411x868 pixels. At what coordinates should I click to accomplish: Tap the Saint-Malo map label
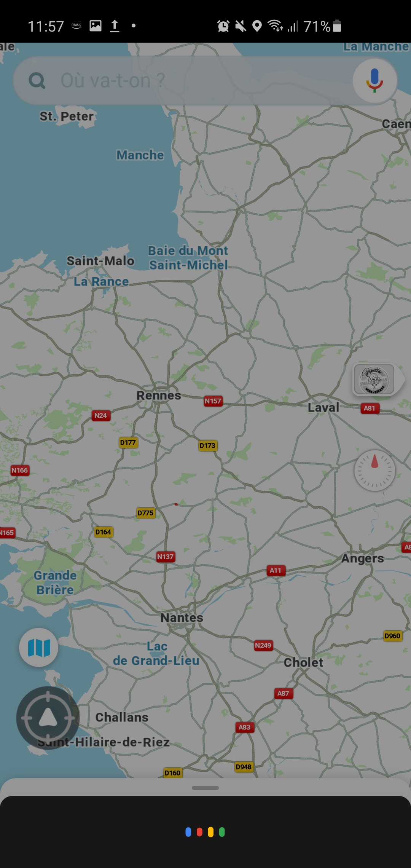coord(100,261)
